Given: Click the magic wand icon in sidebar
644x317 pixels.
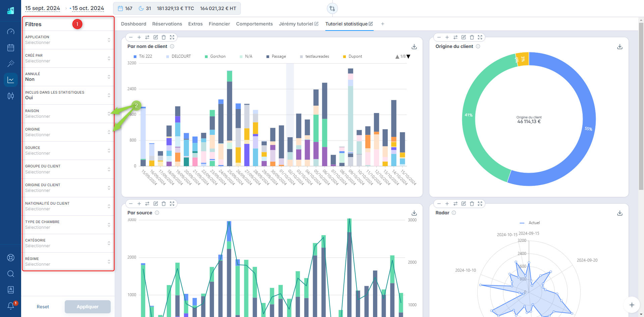Looking at the screenshot, I should [x=11, y=63].
